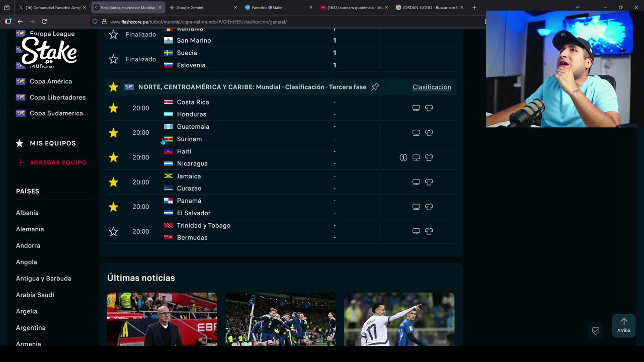Open TV icon for Trinidad y Tobago match
This screenshot has width=644, height=362.
pos(416,231)
